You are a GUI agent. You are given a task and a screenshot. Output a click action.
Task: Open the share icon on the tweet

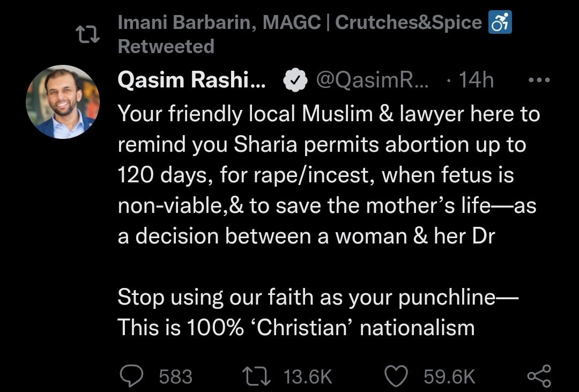(x=538, y=375)
